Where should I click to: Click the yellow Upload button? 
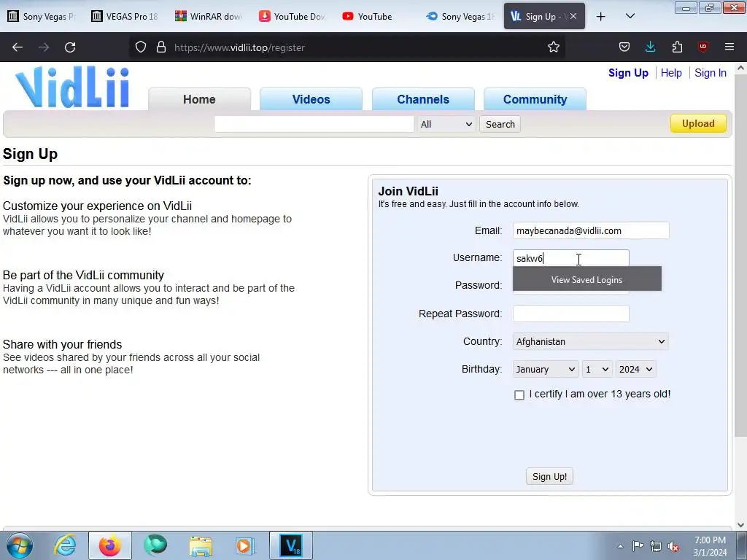click(698, 123)
